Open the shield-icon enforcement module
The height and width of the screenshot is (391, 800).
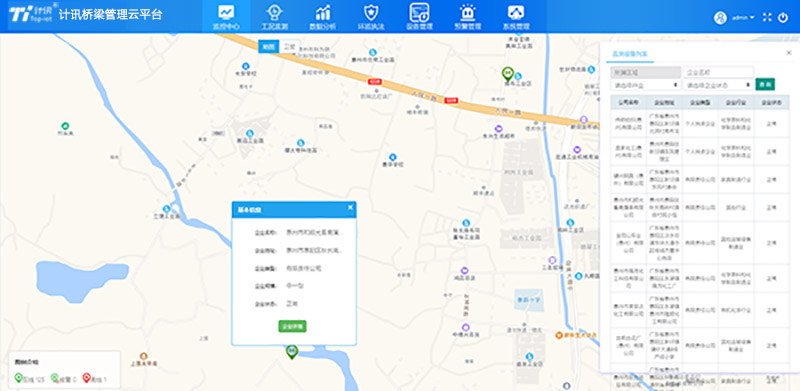point(370,17)
